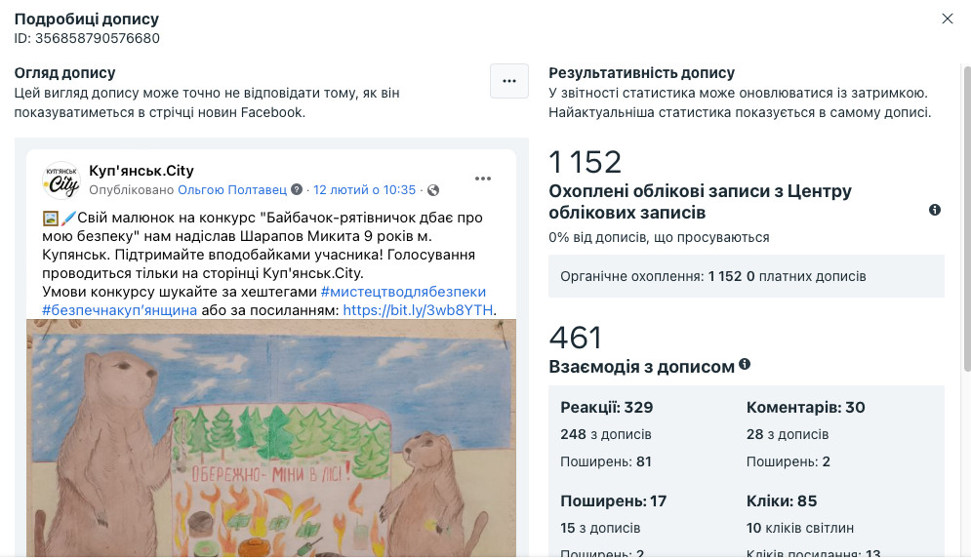This screenshot has width=971, height=560.
Task: Click the Поширень: 81 line under reactions
Action: pyautogui.click(x=606, y=461)
